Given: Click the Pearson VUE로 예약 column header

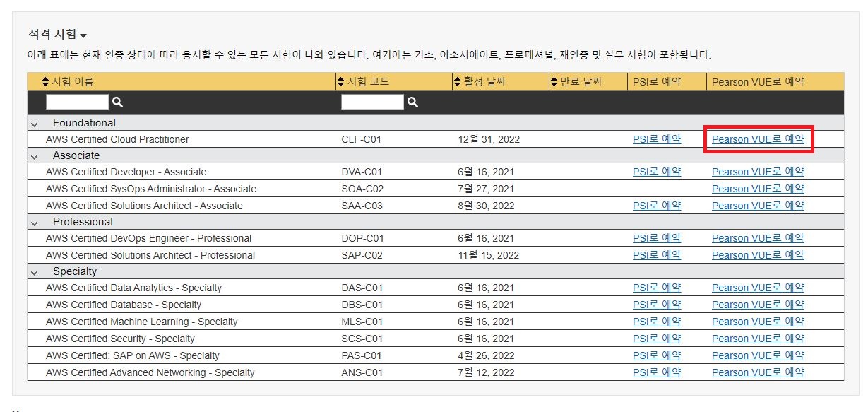Looking at the screenshot, I should (x=758, y=82).
